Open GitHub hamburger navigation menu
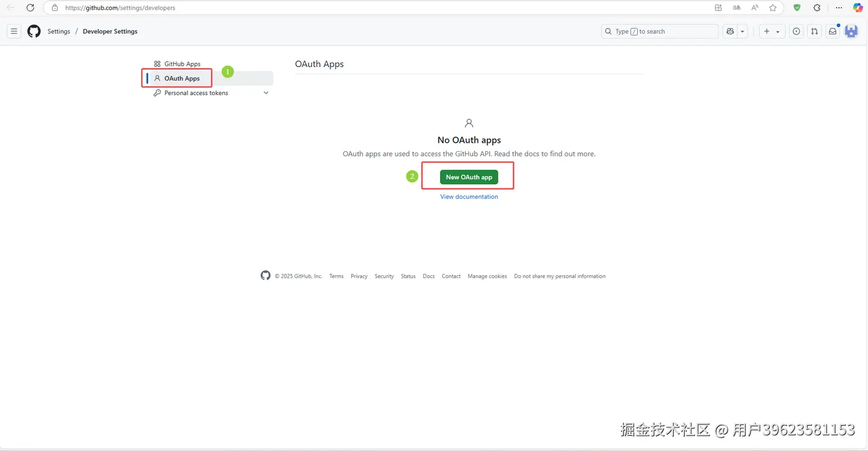 point(14,31)
